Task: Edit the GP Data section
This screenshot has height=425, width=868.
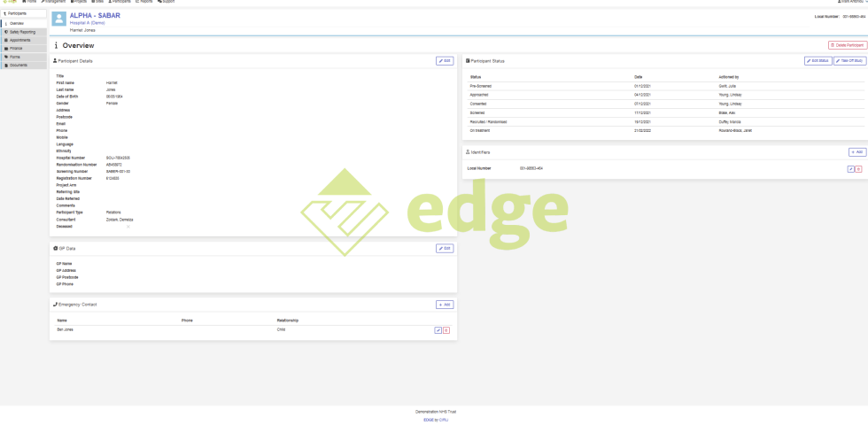Action: click(445, 249)
